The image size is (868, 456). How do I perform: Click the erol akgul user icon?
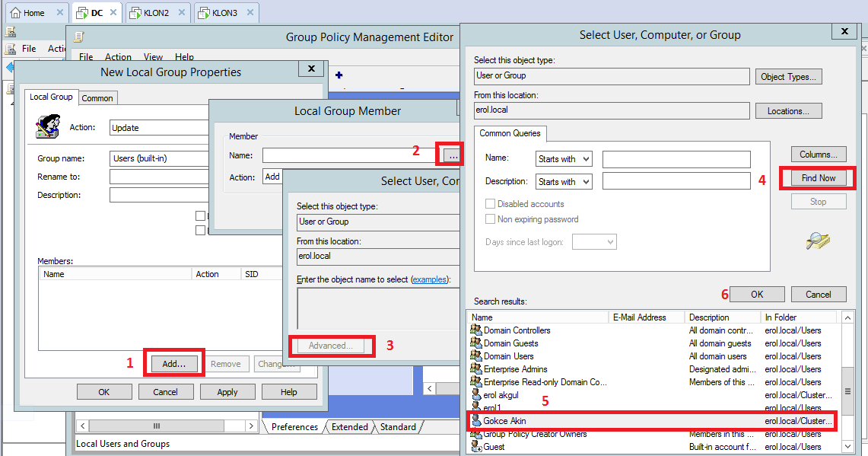(476, 395)
